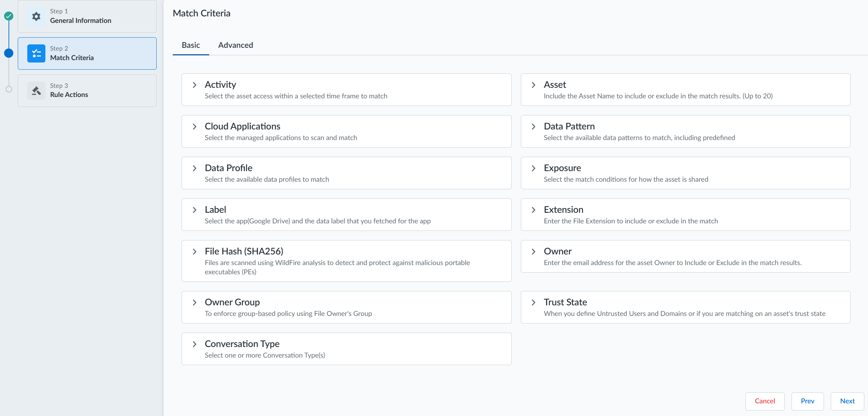This screenshot has height=416, width=868.
Task: Switch to the Advanced tab
Action: click(236, 45)
